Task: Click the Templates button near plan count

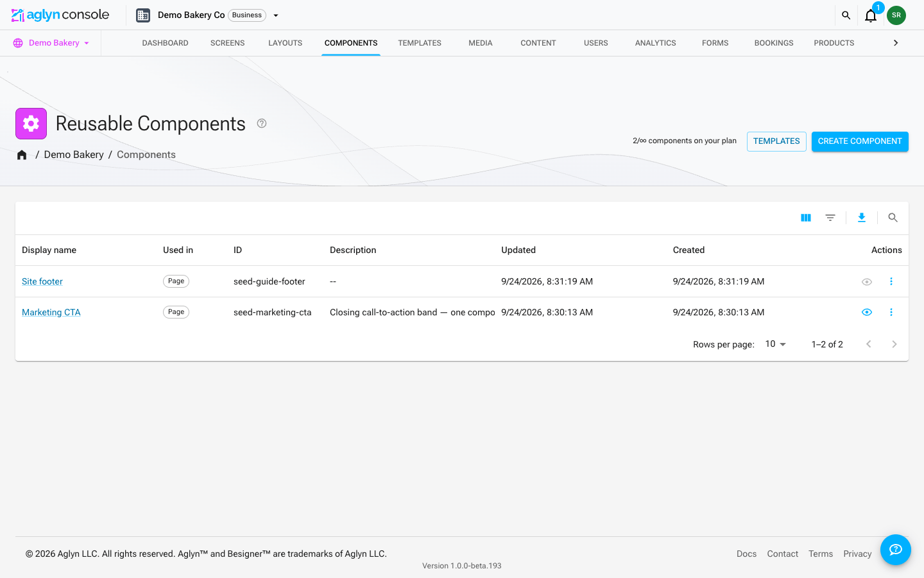Action: [x=776, y=141]
